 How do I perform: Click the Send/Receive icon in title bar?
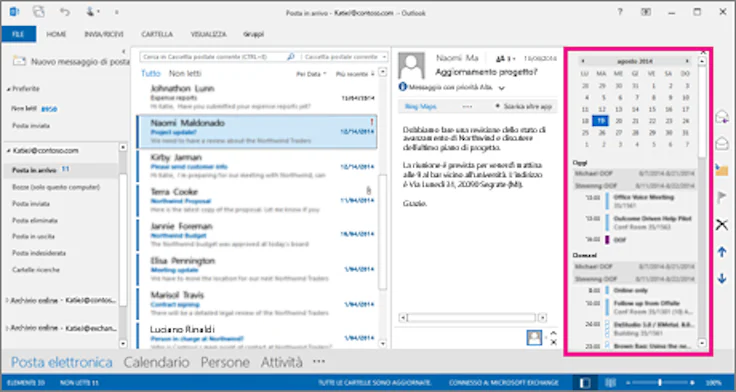click(x=38, y=12)
